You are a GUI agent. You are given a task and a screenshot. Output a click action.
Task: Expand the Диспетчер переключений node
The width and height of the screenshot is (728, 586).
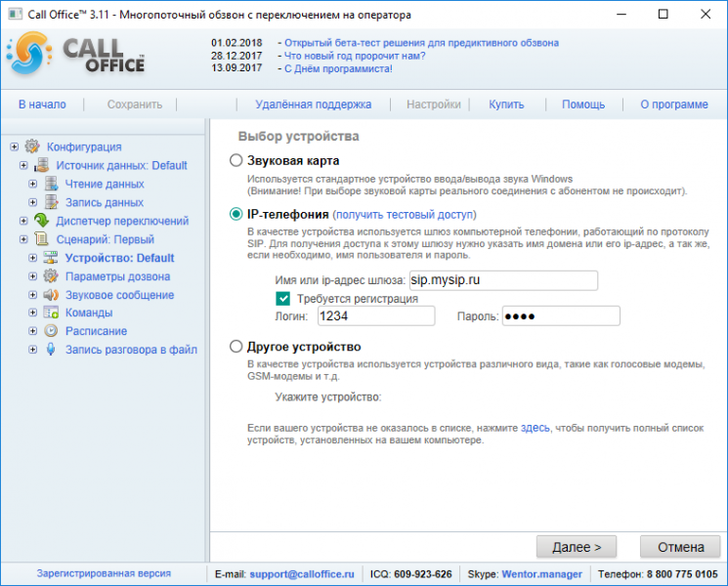point(23,221)
